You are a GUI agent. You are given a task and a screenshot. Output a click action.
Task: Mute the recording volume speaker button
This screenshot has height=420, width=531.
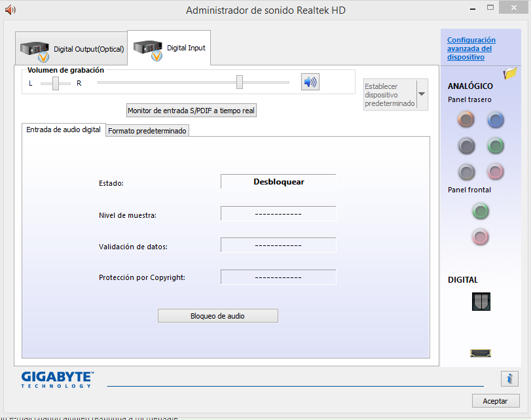tap(310, 82)
